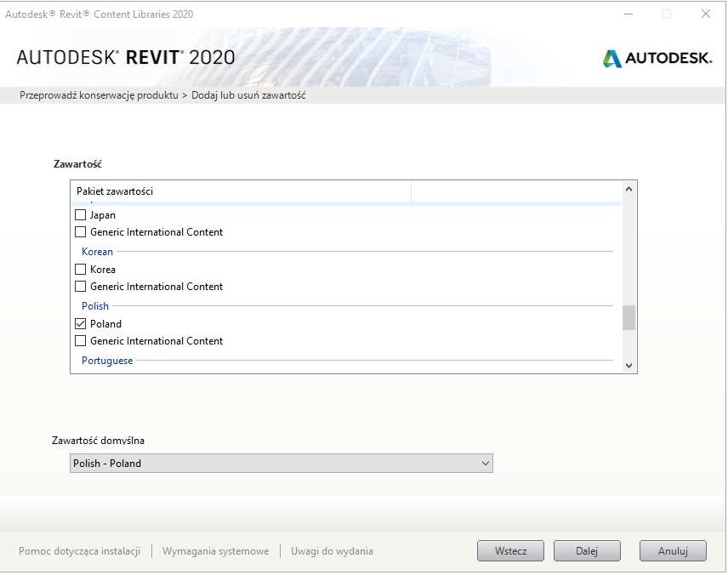Image resolution: width=728 pixels, height=575 pixels.
Task: Click the Pakiet zawartości column header
Action: click(115, 191)
